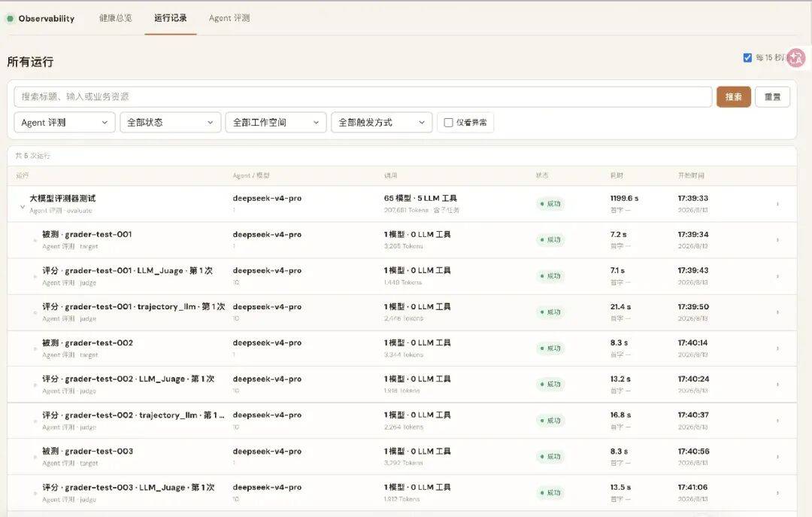The width and height of the screenshot is (812, 517).
Task: Click 成功 status badge of 被测 grader-test-003
Action: click(x=550, y=457)
